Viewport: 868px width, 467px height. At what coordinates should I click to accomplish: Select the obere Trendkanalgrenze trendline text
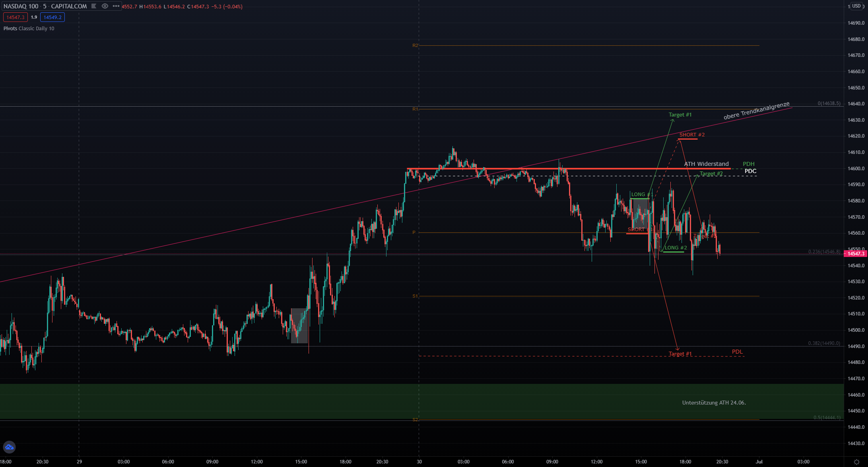[x=756, y=111]
